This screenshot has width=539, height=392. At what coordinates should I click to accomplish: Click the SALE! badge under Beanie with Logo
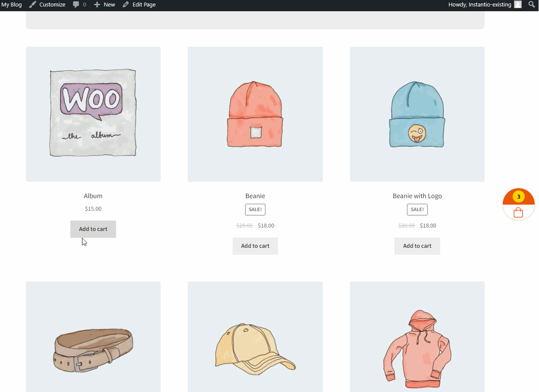(x=417, y=209)
